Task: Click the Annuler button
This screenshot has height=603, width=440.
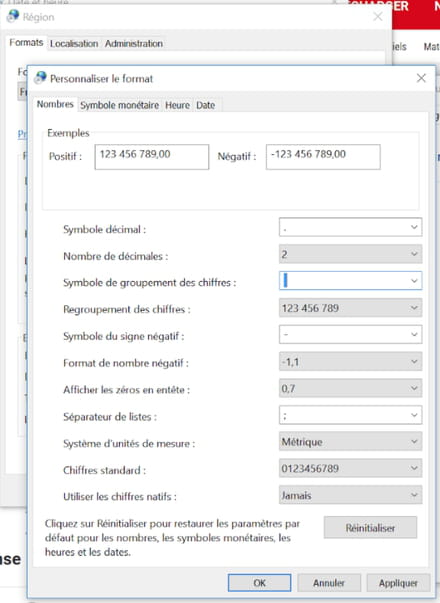Action: point(329,583)
